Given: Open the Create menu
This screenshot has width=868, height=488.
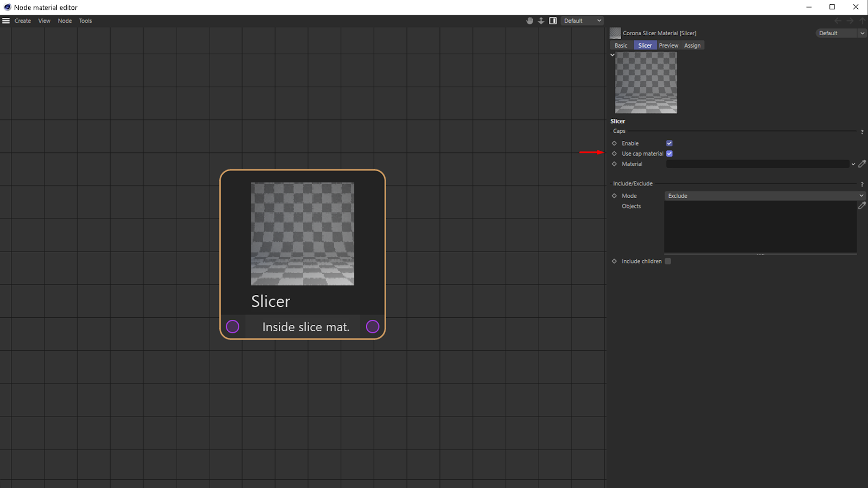Looking at the screenshot, I should pos(22,21).
